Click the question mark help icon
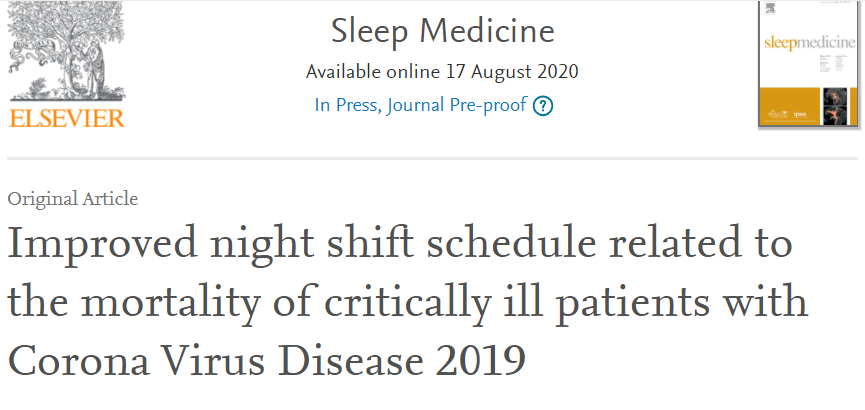This screenshot has width=865, height=410. [x=543, y=106]
